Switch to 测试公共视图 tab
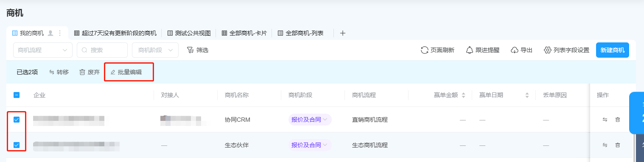Screen dimensions: 644x162 (189, 33)
